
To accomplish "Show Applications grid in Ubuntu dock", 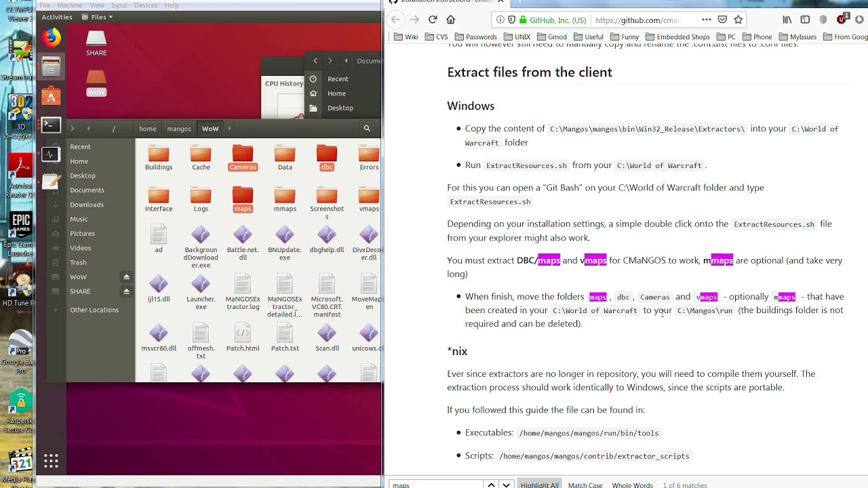I will coord(51,462).
